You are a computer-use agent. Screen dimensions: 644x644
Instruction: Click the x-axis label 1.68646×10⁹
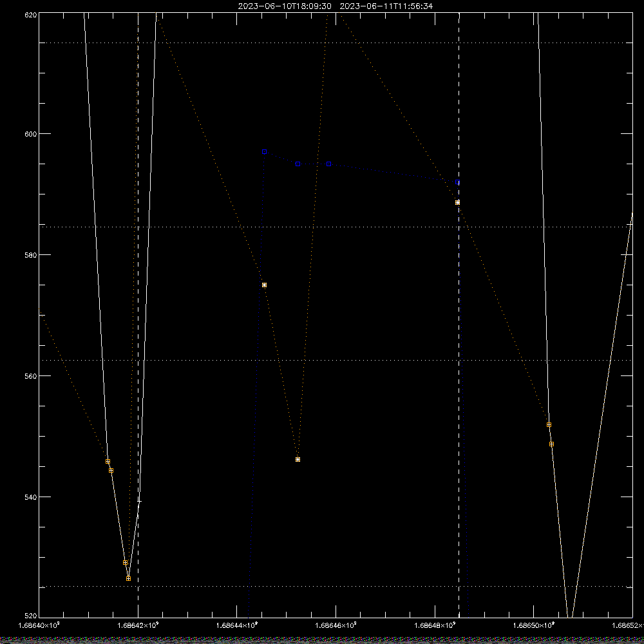click(336, 625)
